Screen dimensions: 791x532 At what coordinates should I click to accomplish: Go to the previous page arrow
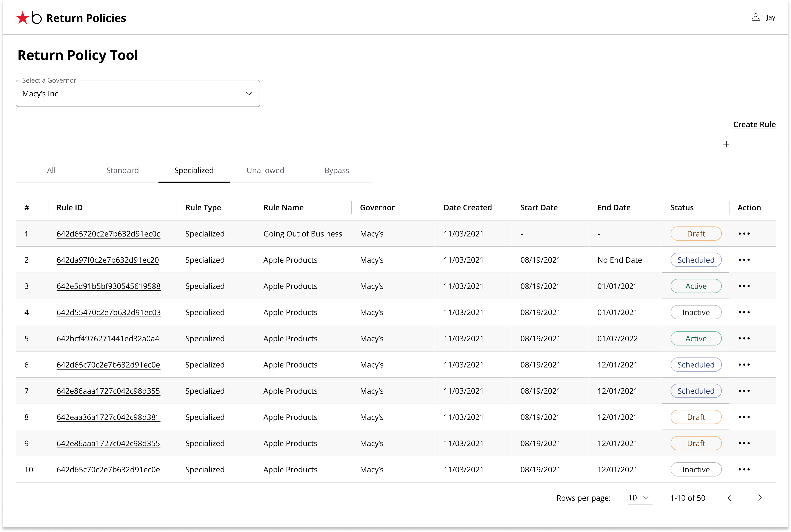click(730, 498)
